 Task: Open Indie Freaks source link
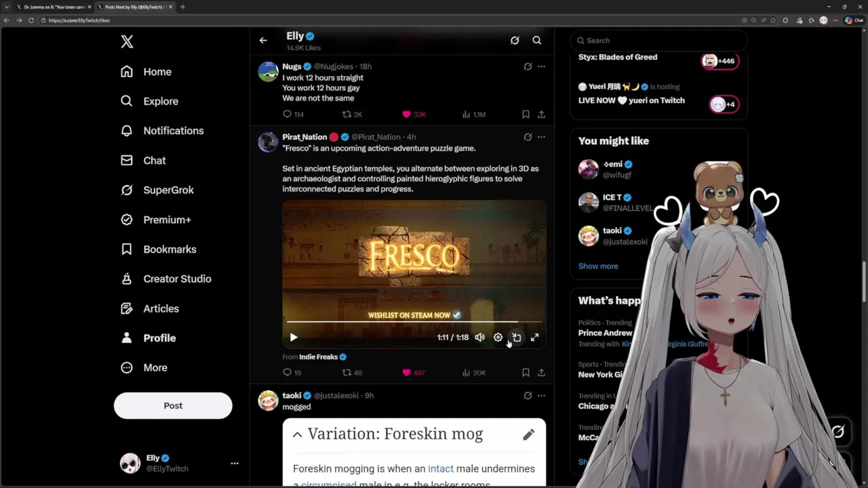click(x=323, y=357)
